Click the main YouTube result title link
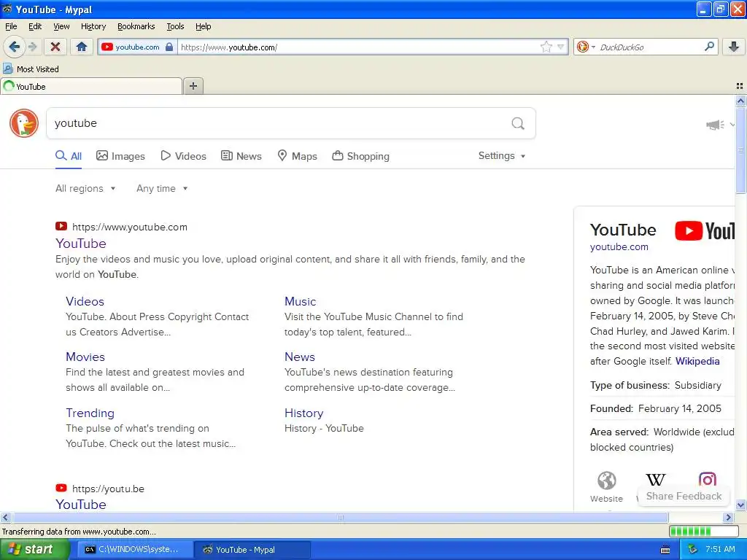Screen dimensions: 747x560 point(80,244)
